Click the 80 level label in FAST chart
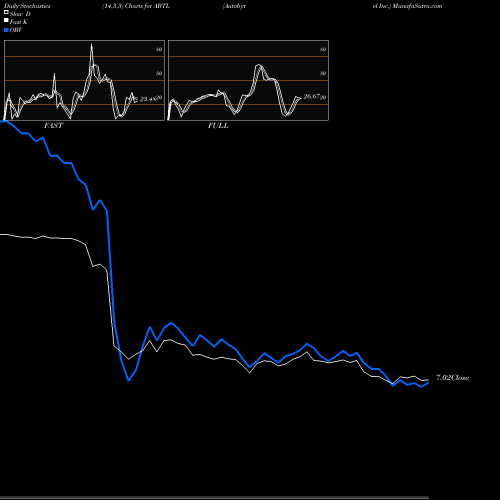This screenshot has width=500, height=500. click(x=159, y=49)
